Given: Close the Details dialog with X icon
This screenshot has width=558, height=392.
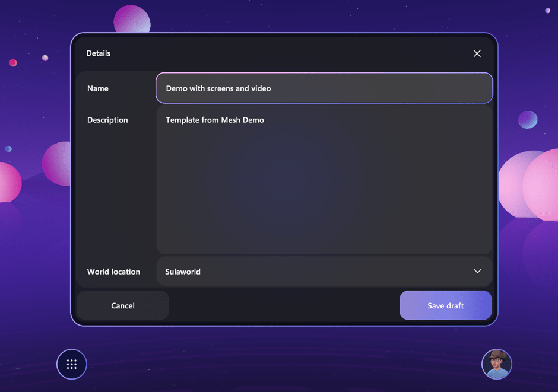Looking at the screenshot, I should pos(477,53).
